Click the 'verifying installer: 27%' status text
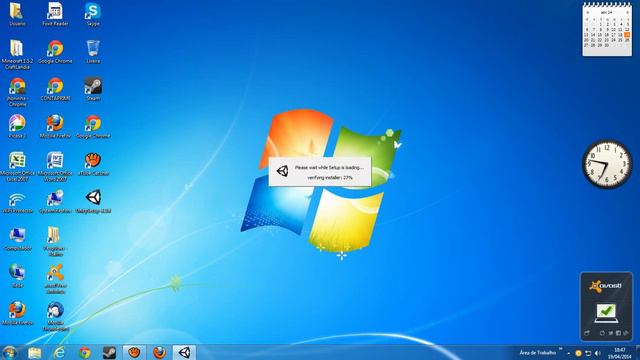640x360 pixels. pyautogui.click(x=329, y=178)
